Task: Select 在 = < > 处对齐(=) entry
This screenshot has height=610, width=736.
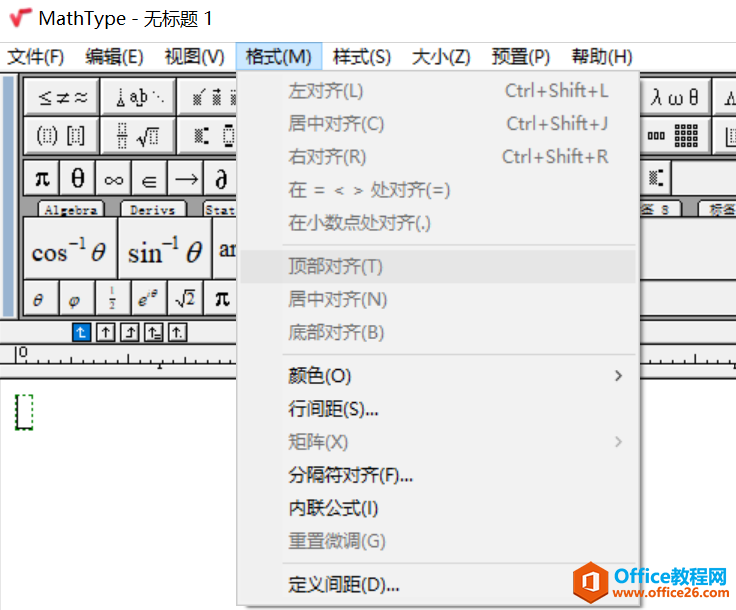Action: (438, 190)
